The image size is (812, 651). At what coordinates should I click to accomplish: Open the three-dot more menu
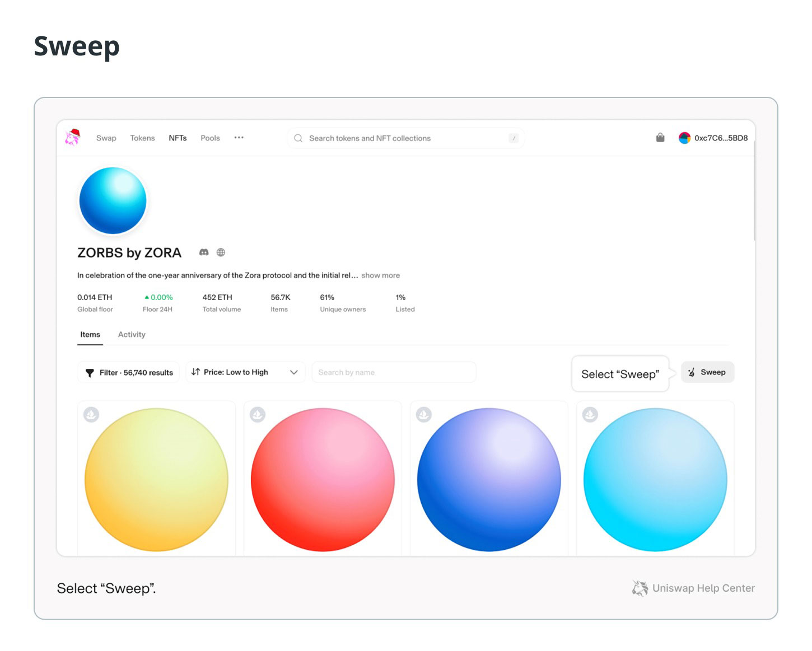[x=239, y=138]
